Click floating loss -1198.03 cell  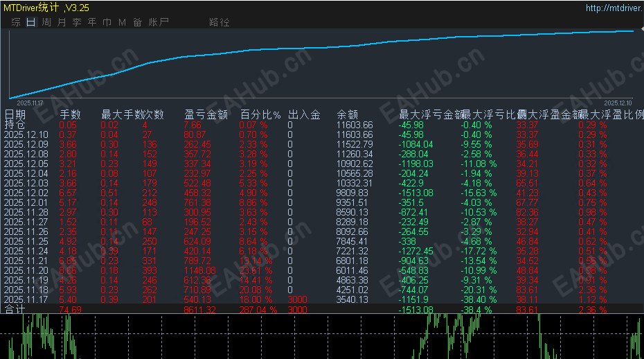click(x=415, y=164)
